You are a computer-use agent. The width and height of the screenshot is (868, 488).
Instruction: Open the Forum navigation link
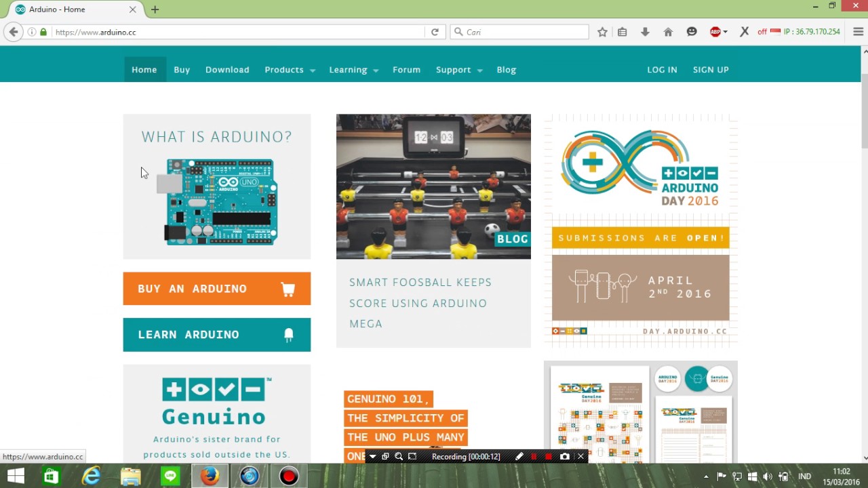click(x=406, y=69)
